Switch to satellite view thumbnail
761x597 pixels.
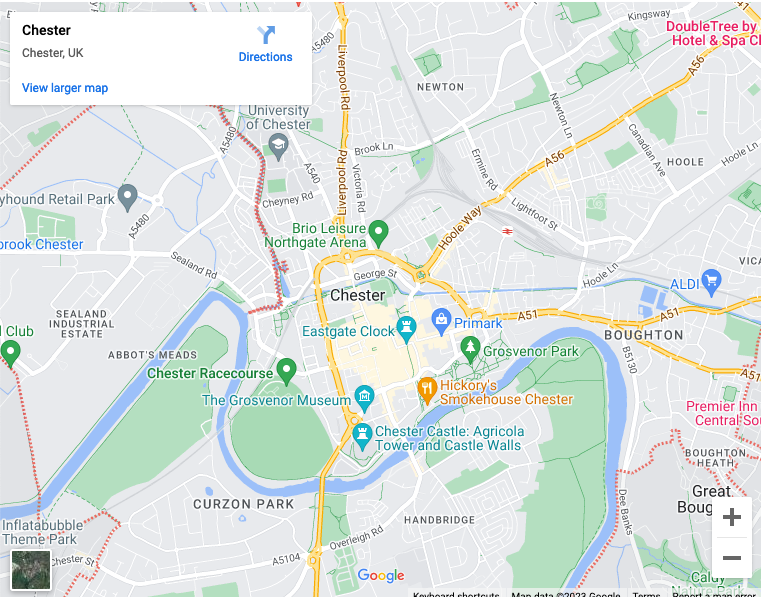point(31,570)
